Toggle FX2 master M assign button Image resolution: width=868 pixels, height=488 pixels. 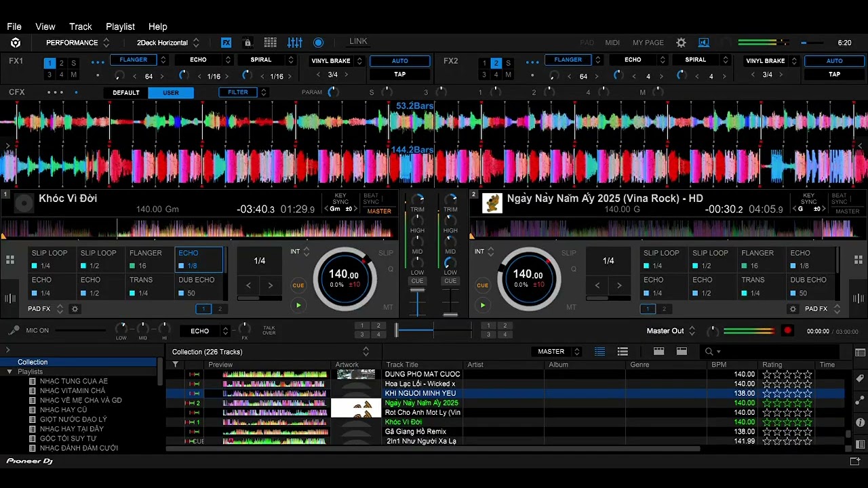(x=508, y=75)
